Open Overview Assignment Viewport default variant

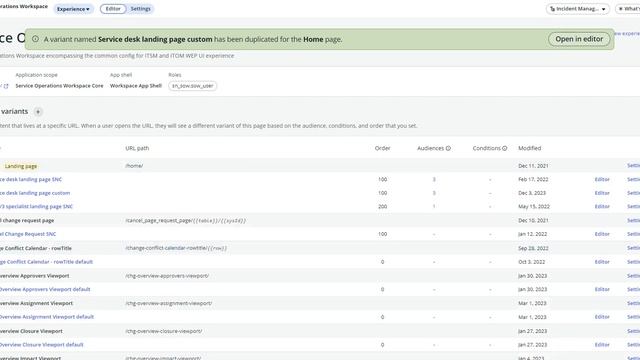47,317
